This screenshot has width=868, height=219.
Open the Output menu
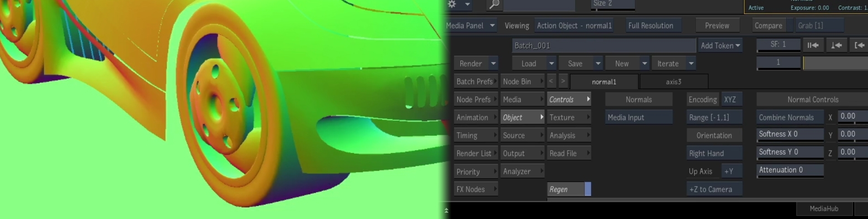point(522,153)
